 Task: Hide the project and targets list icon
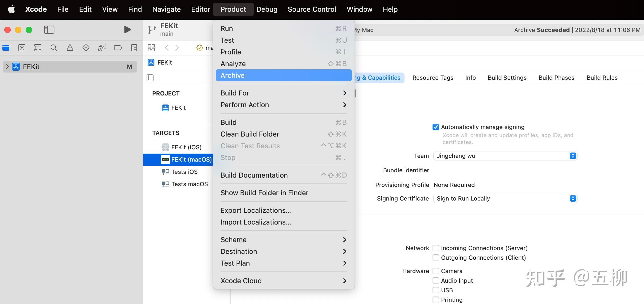150,78
